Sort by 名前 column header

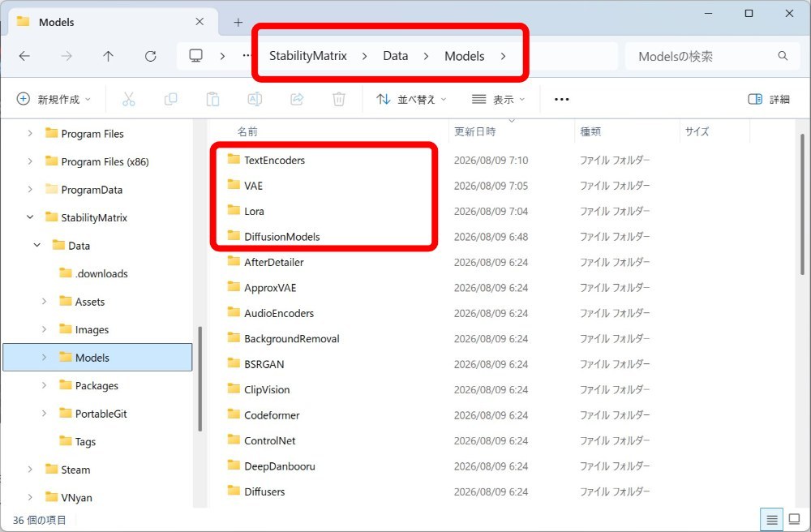click(247, 132)
